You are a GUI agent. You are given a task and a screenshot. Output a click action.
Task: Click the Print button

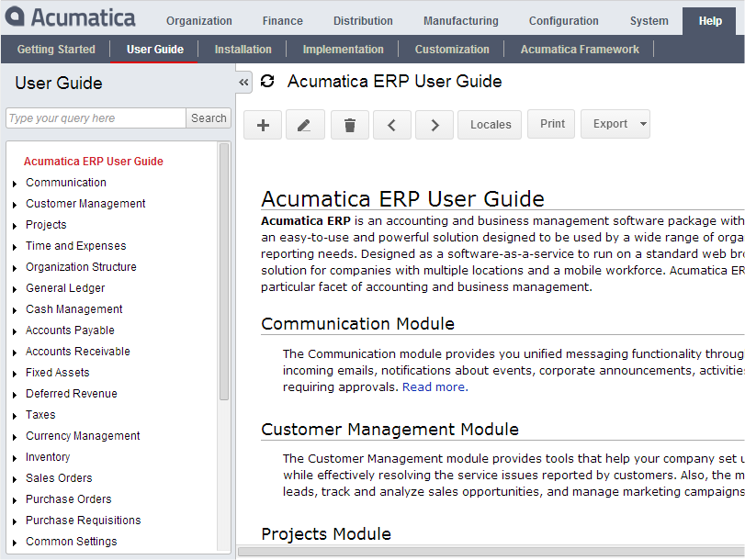click(x=552, y=124)
